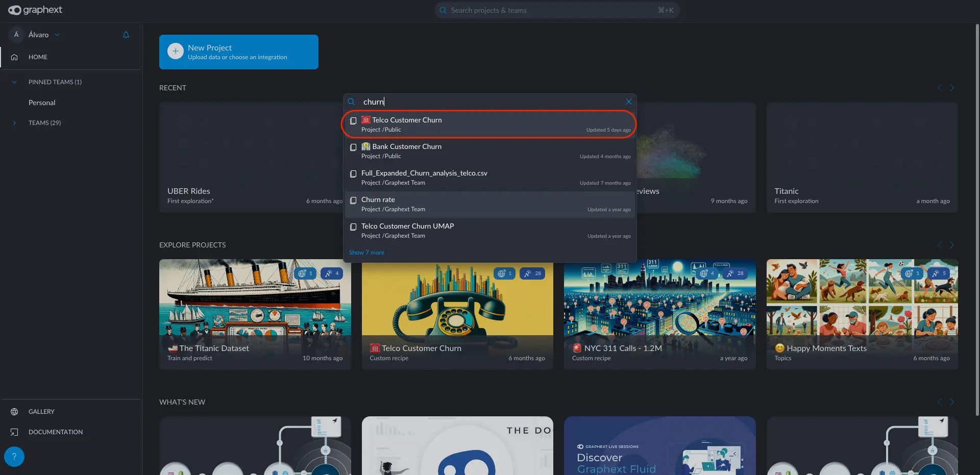
Task: Open Churn rate search result
Action: coord(490,204)
